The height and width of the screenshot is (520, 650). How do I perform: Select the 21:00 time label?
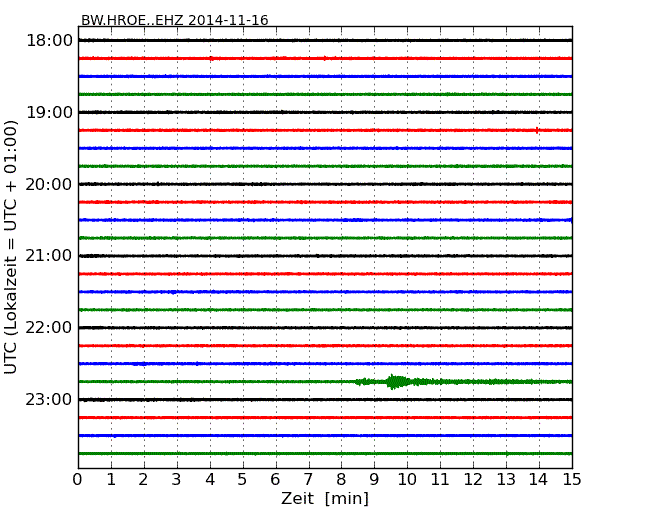coord(49,256)
